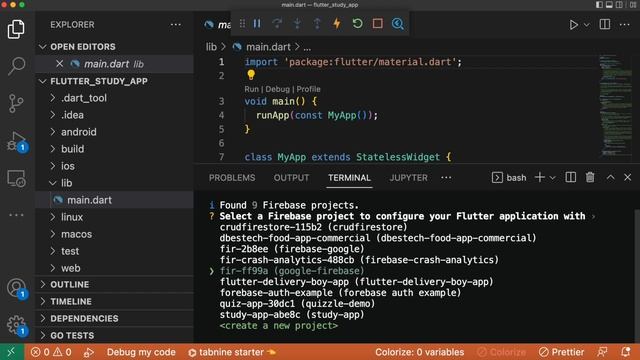Split the editor to the right
The image size is (640, 360).
[605, 24]
